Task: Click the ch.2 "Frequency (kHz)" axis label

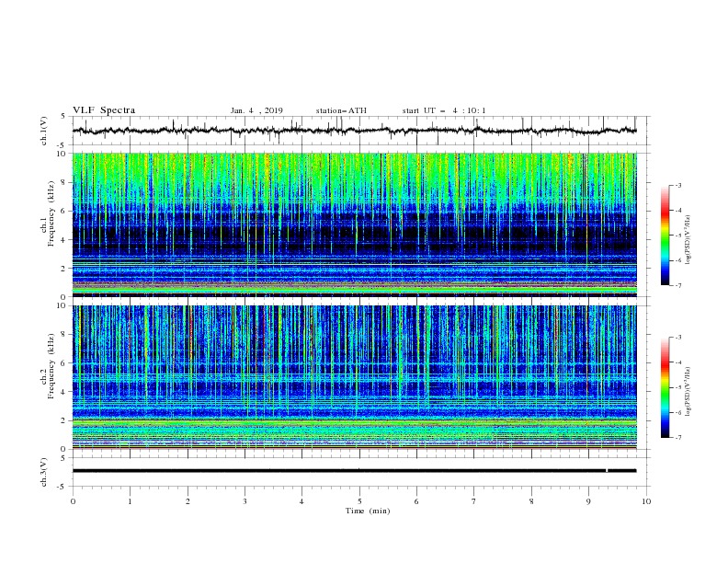Action: (51, 364)
